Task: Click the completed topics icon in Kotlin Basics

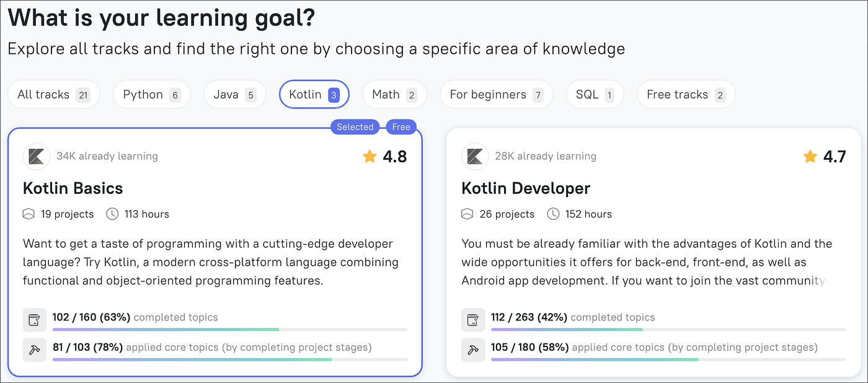Action: (35, 320)
